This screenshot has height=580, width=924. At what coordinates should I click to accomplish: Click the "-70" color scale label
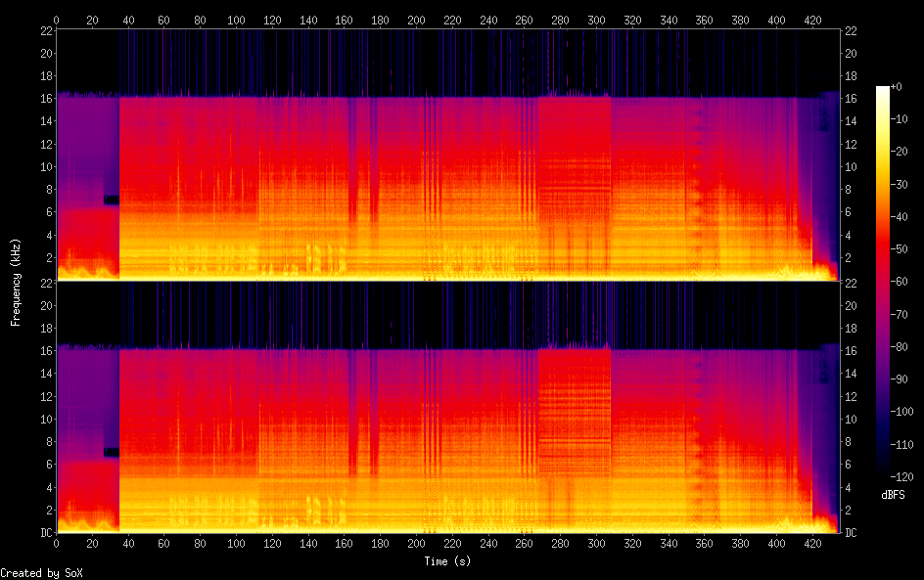pyautogui.click(x=899, y=314)
